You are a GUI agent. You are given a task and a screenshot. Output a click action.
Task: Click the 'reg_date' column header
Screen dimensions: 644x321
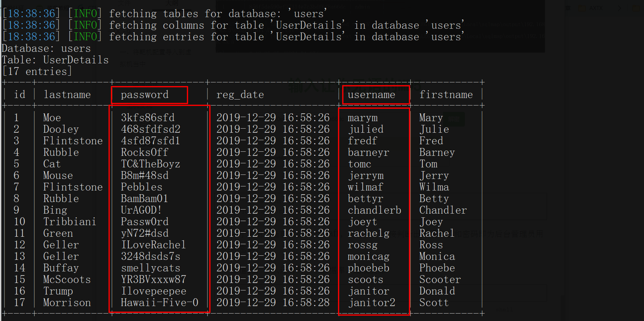click(x=240, y=95)
